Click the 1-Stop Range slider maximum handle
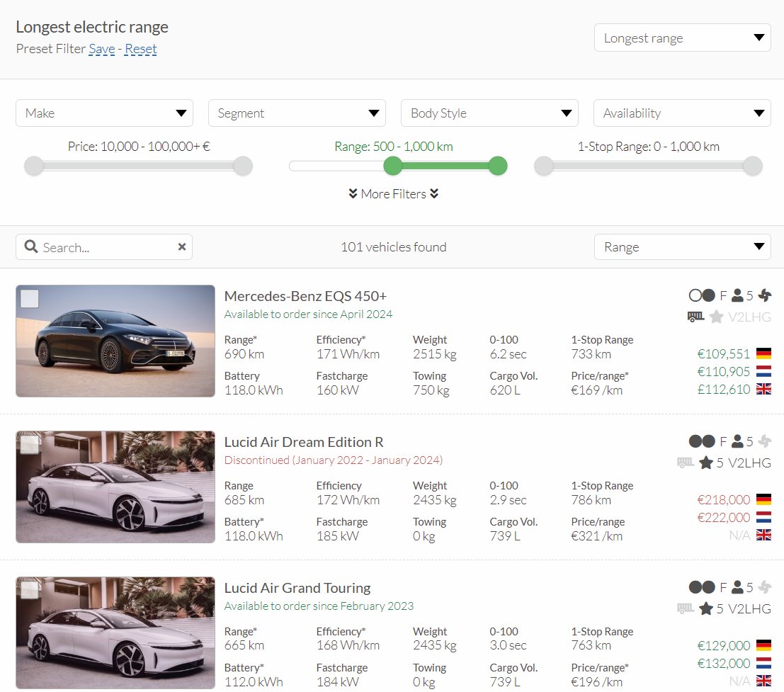The height and width of the screenshot is (692, 784). (753, 166)
